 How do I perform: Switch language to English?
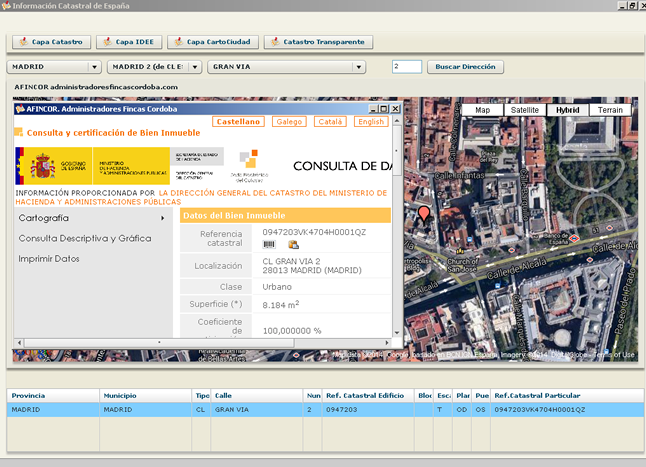371,122
